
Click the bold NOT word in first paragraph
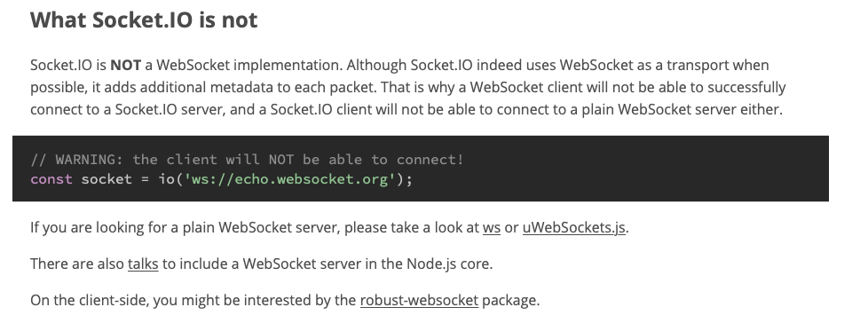(126, 66)
